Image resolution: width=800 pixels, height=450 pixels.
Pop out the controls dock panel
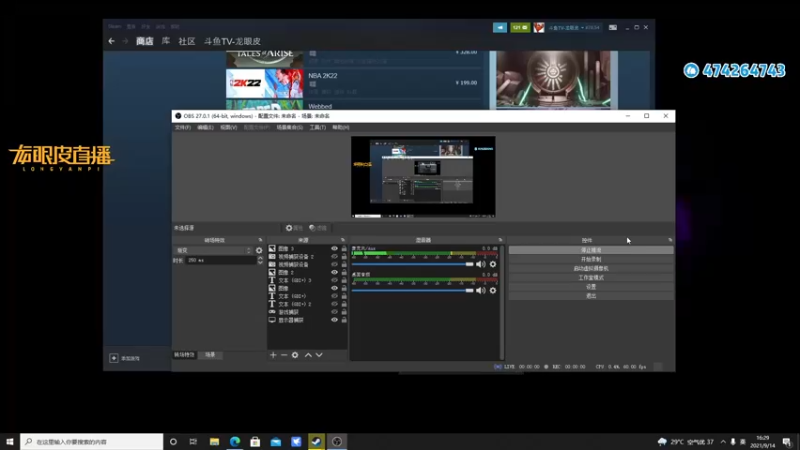click(670, 240)
